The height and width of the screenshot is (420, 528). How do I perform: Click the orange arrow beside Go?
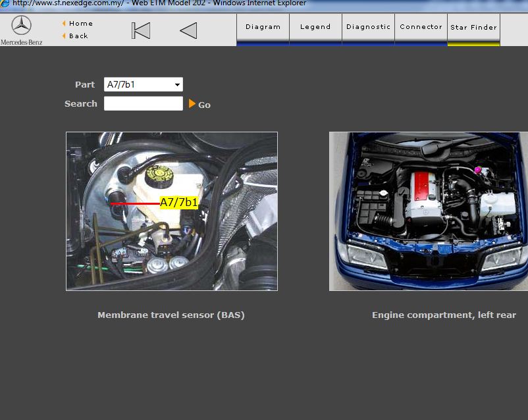(192, 103)
